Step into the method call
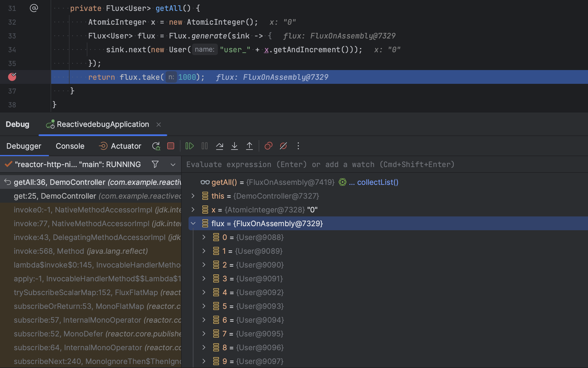This screenshot has width=588, height=368. coord(235,146)
